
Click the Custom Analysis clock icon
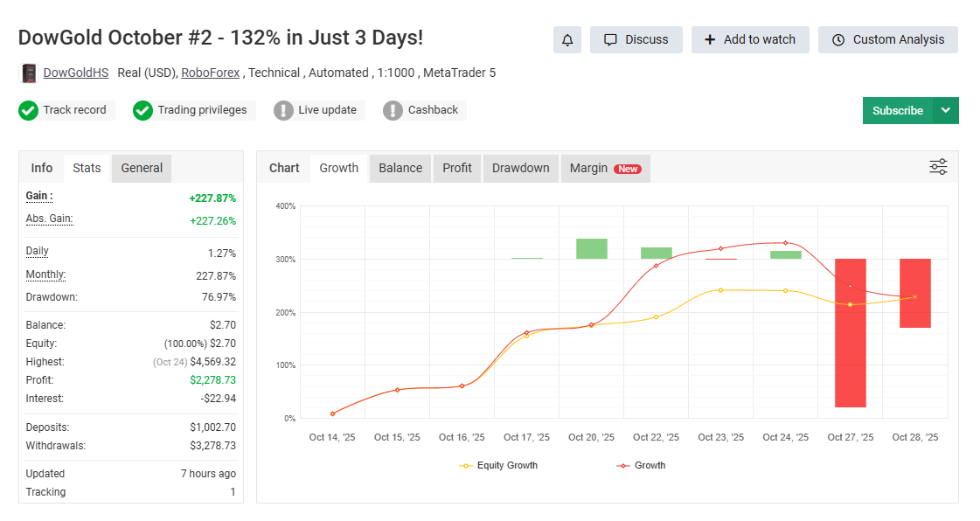coord(838,39)
